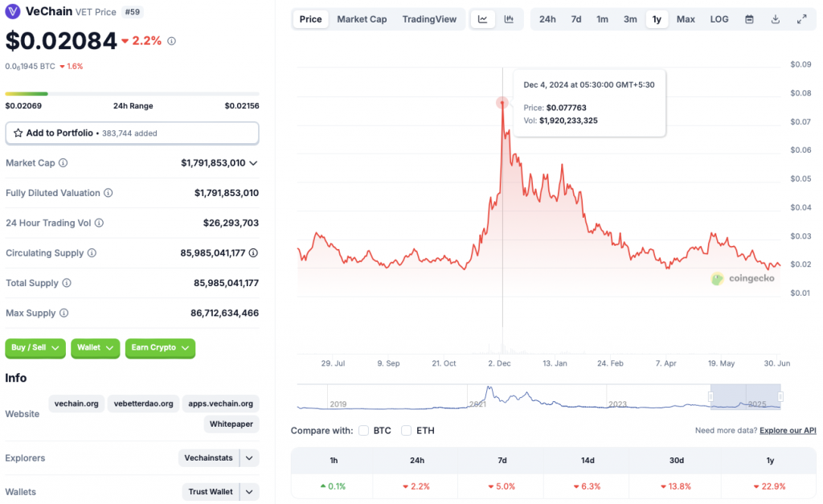The height and width of the screenshot is (504, 823).
Task: Expand the Wallets dropdown arrow
Action: [249, 492]
